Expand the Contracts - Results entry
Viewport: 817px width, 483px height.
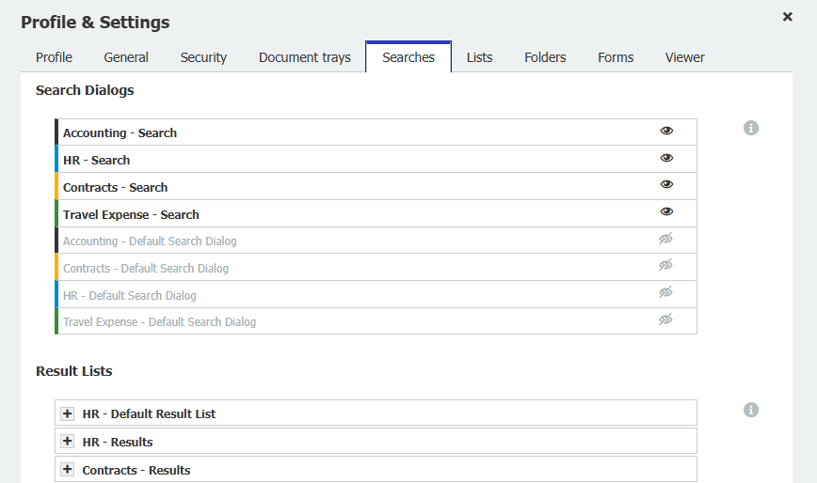(x=67, y=469)
